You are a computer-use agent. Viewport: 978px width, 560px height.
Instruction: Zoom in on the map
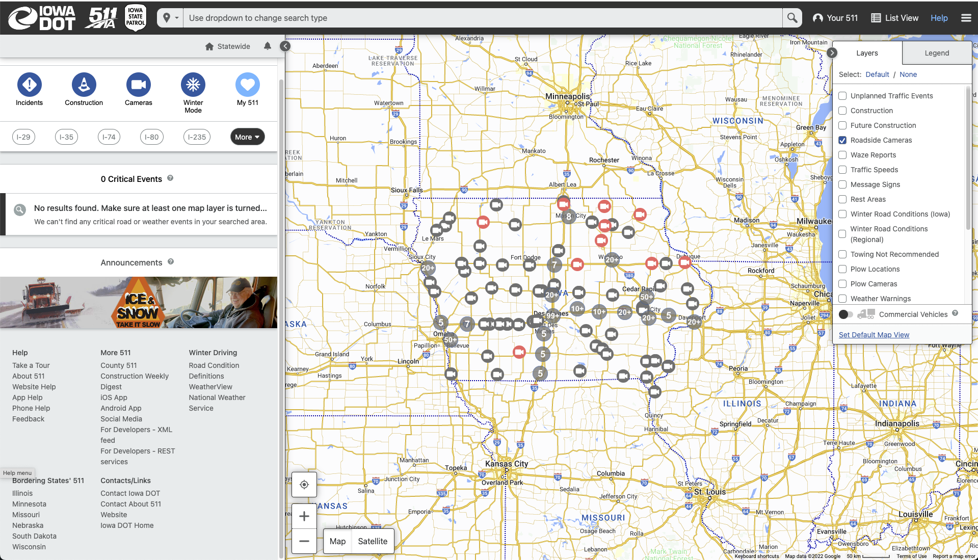304,516
